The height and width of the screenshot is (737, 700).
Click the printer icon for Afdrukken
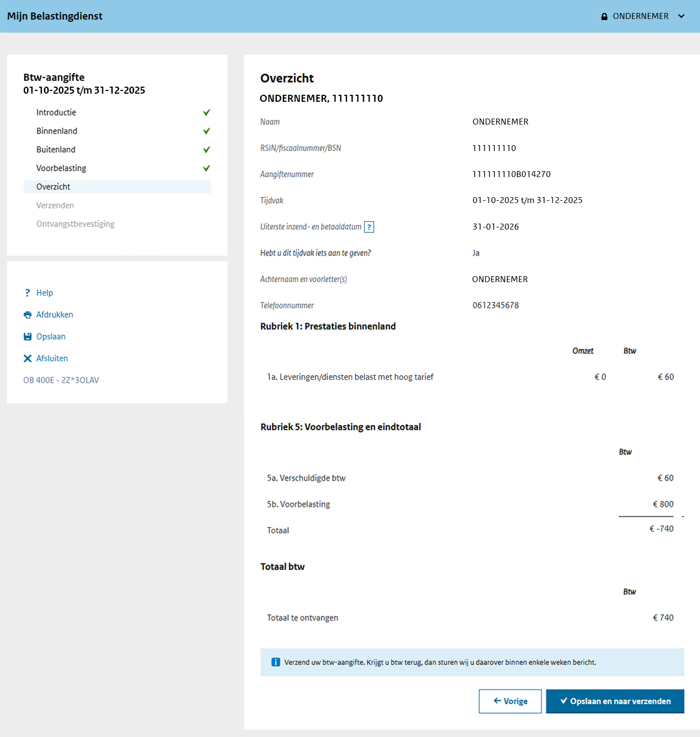pos(28,315)
